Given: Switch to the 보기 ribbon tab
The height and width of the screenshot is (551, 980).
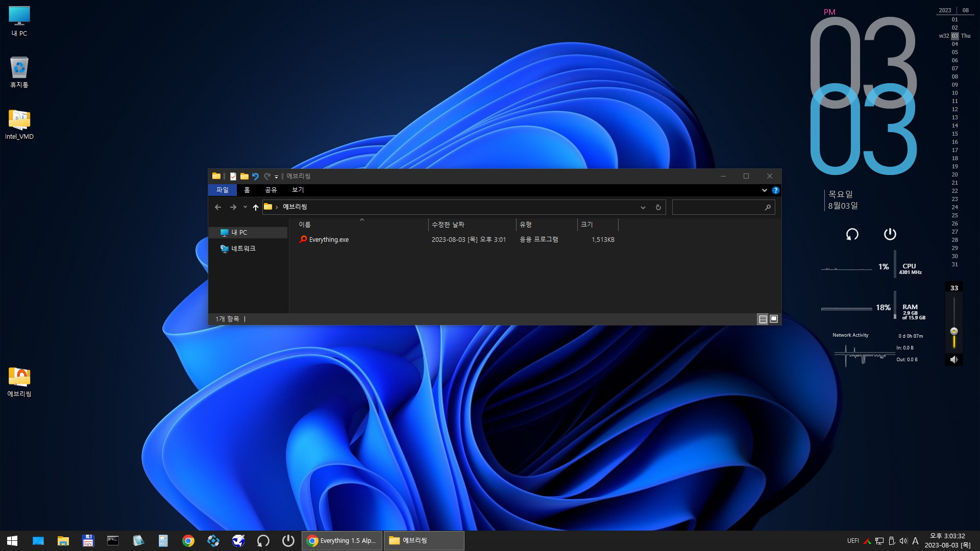Looking at the screenshot, I should pyautogui.click(x=298, y=190).
